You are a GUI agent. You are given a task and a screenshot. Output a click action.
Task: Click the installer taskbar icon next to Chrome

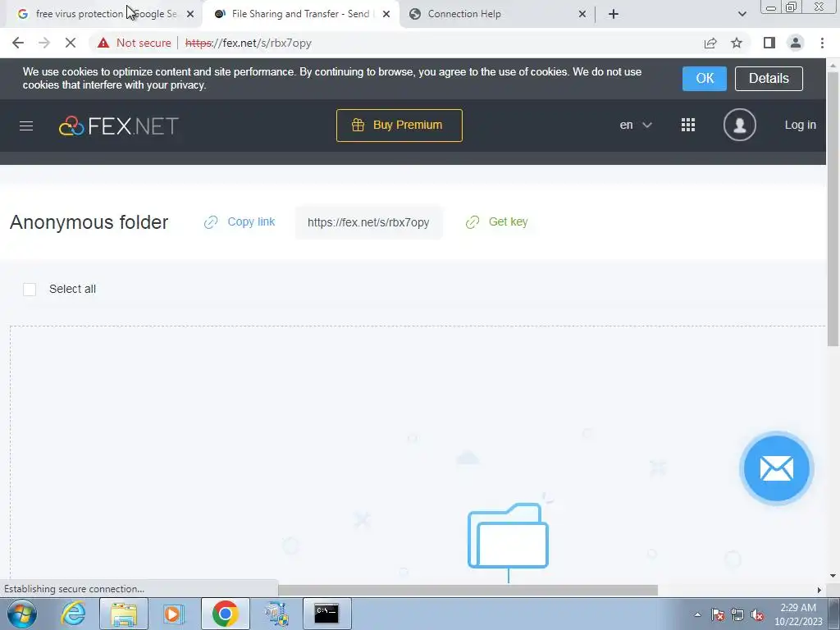tap(276, 614)
